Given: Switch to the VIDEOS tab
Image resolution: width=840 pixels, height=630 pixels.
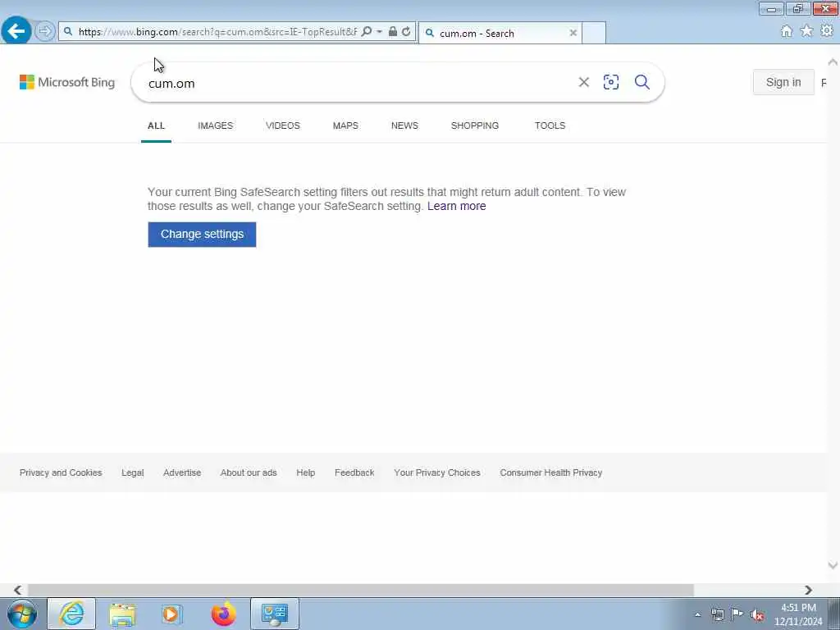Looking at the screenshot, I should (283, 126).
